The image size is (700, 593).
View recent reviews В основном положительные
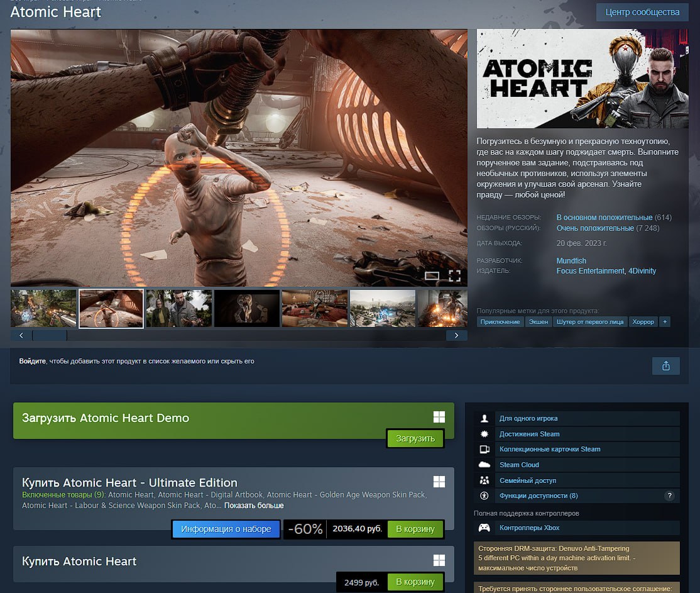pos(604,217)
